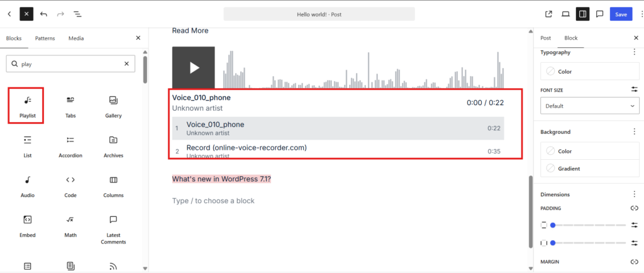Adjust the vertical padding slider
This screenshot has height=273, width=644.
click(589, 225)
